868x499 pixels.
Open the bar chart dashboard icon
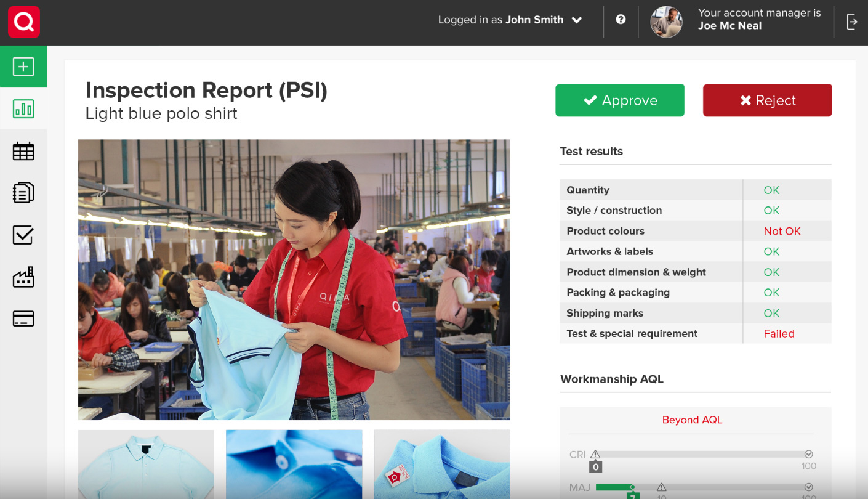click(x=23, y=109)
